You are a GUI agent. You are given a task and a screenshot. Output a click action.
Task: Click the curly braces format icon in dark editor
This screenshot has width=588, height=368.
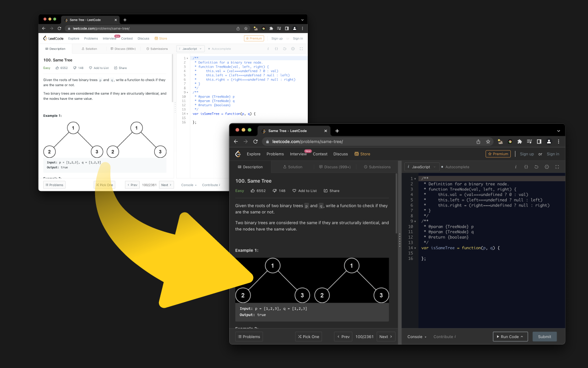coord(526,167)
